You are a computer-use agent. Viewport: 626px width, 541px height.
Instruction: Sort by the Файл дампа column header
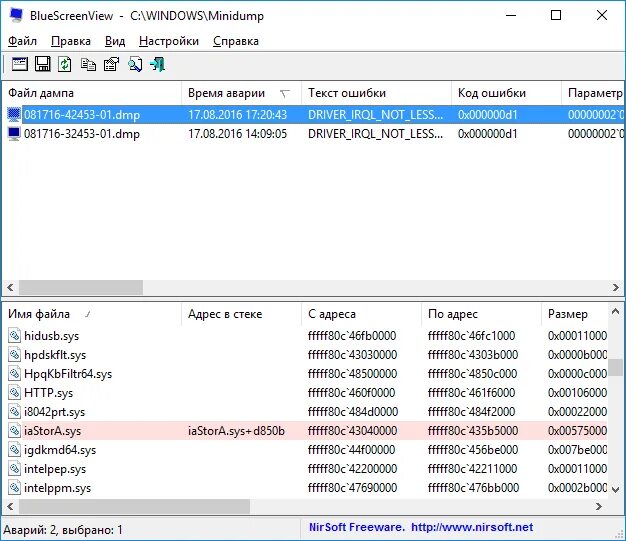(91, 93)
